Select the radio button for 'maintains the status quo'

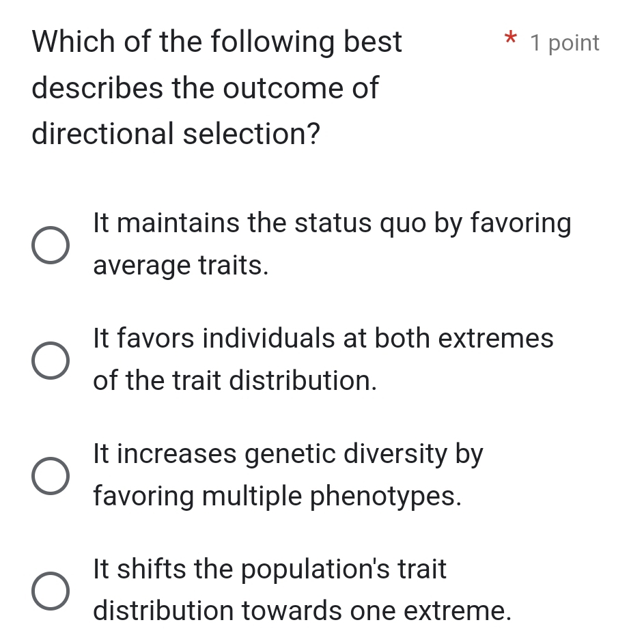point(50,244)
